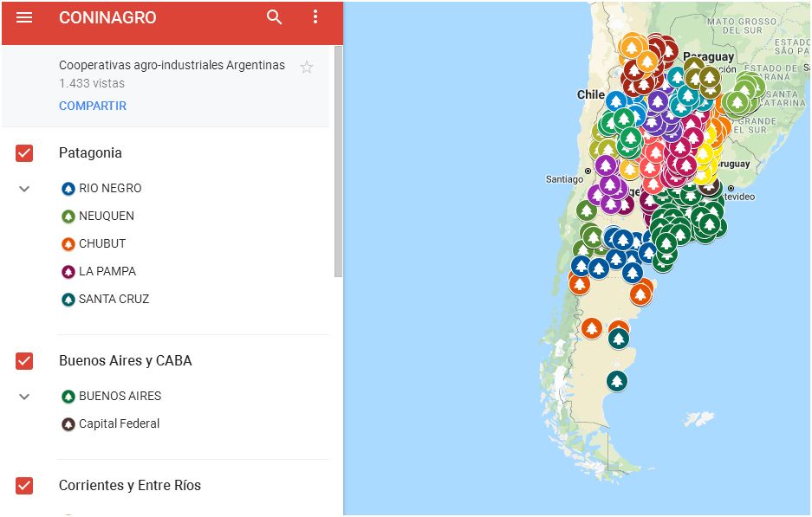Click the Patagonia layer title

click(91, 153)
